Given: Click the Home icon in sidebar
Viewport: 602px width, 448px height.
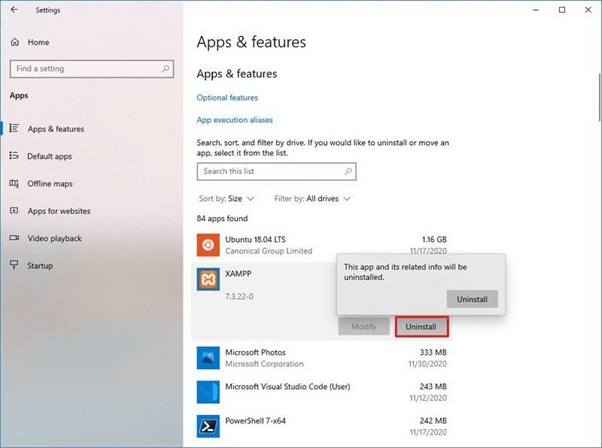Looking at the screenshot, I should pyautogui.click(x=15, y=42).
